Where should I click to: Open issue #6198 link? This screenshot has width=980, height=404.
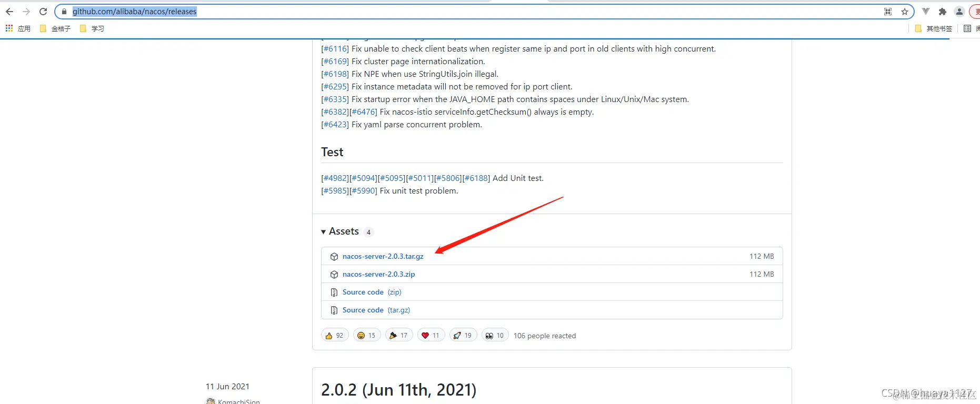(335, 74)
